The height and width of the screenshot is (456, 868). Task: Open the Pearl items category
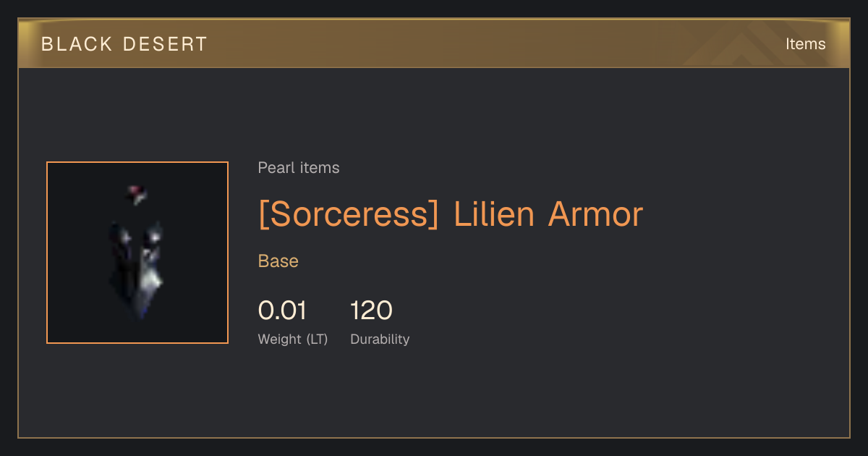click(x=299, y=168)
